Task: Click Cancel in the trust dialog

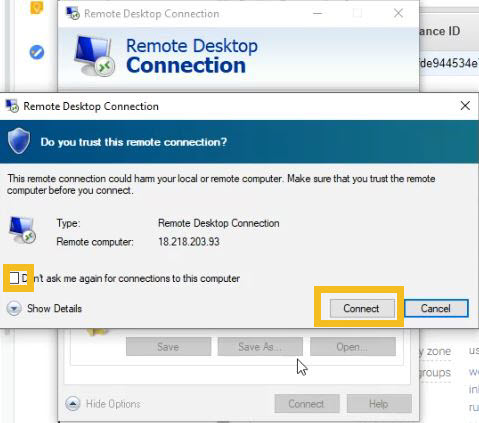Action: (x=436, y=308)
